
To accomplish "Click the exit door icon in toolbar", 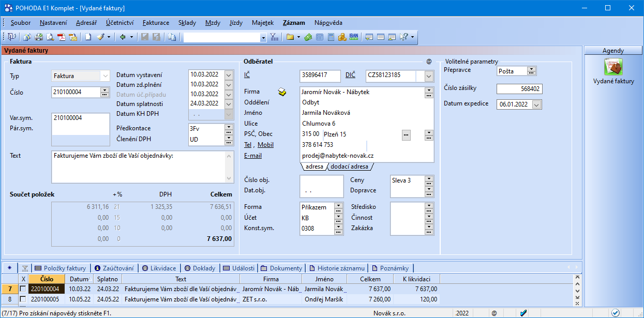I will (11, 37).
